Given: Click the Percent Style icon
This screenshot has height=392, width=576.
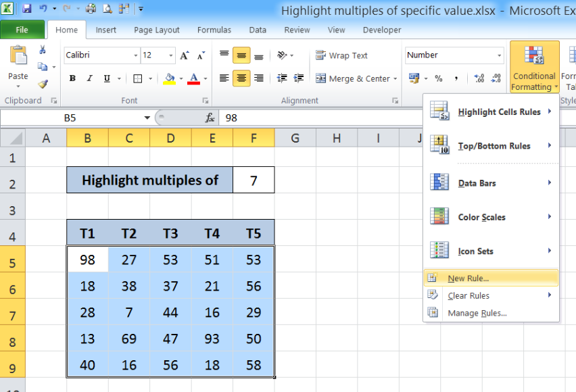Looking at the screenshot, I should pyautogui.click(x=439, y=78).
